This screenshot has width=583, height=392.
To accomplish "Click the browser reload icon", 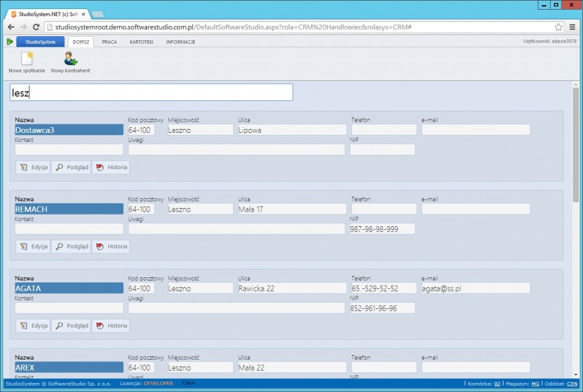I will 36,27.
